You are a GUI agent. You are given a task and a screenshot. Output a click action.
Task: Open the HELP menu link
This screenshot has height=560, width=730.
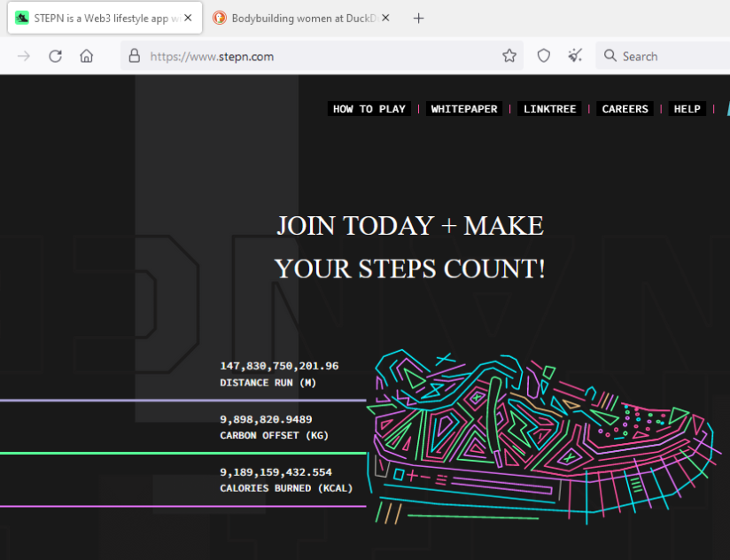[687, 109]
